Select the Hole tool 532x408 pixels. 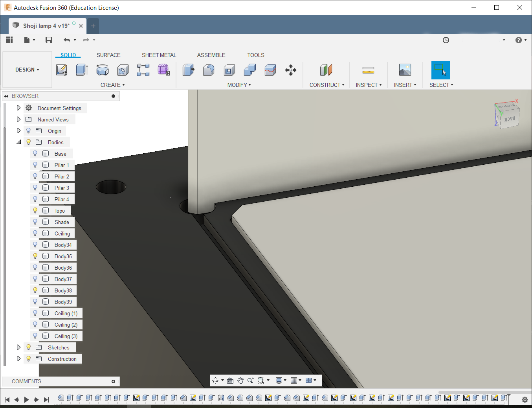123,70
